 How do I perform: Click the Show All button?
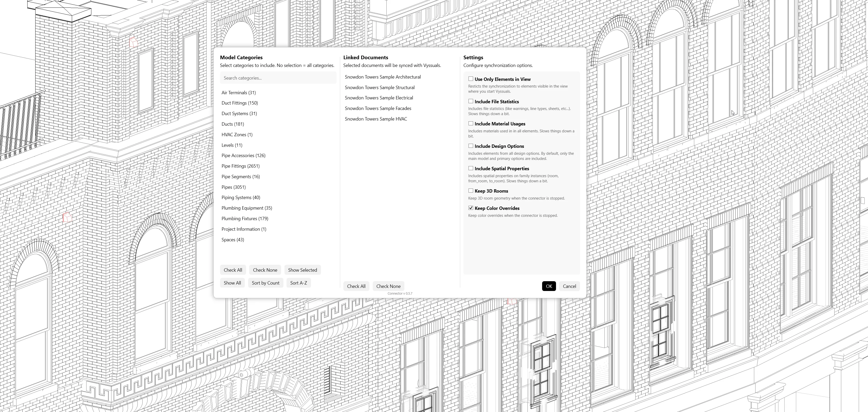click(x=232, y=282)
